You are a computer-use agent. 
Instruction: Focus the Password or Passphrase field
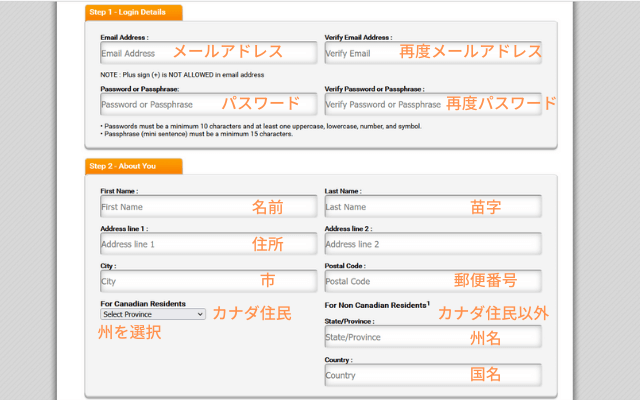[209, 104]
